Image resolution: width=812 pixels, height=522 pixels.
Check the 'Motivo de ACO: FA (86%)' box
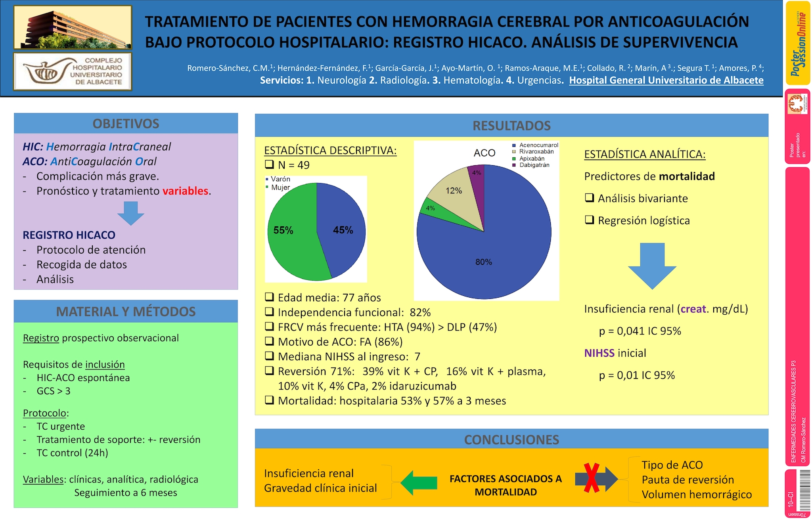[x=270, y=341]
